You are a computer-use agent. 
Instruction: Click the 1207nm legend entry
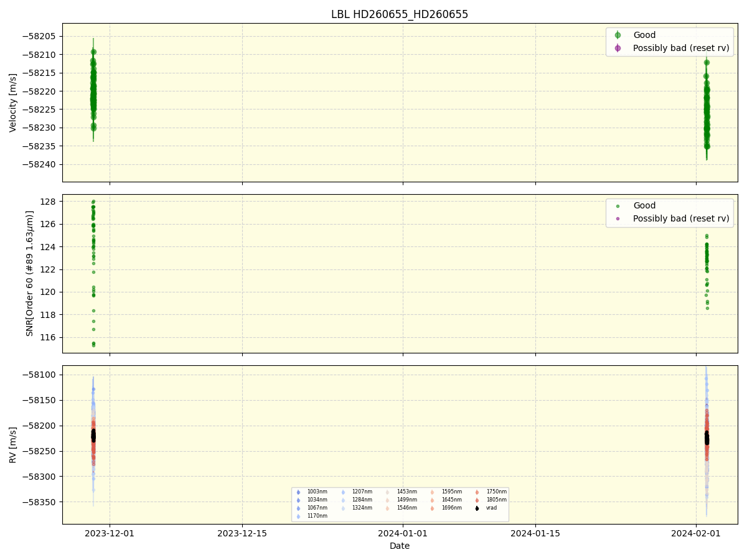point(362,492)
